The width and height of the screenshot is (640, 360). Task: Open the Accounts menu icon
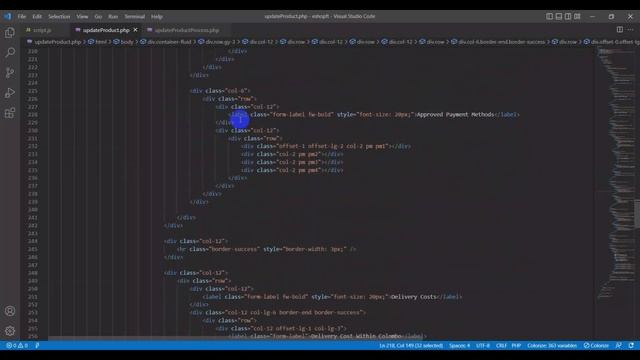(x=10, y=311)
